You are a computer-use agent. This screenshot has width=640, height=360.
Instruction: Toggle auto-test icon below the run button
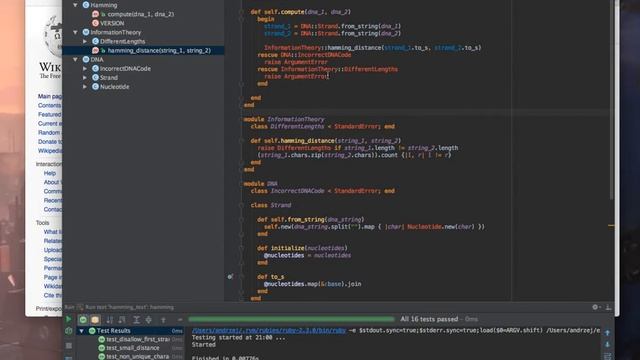click(x=69, y=331)
